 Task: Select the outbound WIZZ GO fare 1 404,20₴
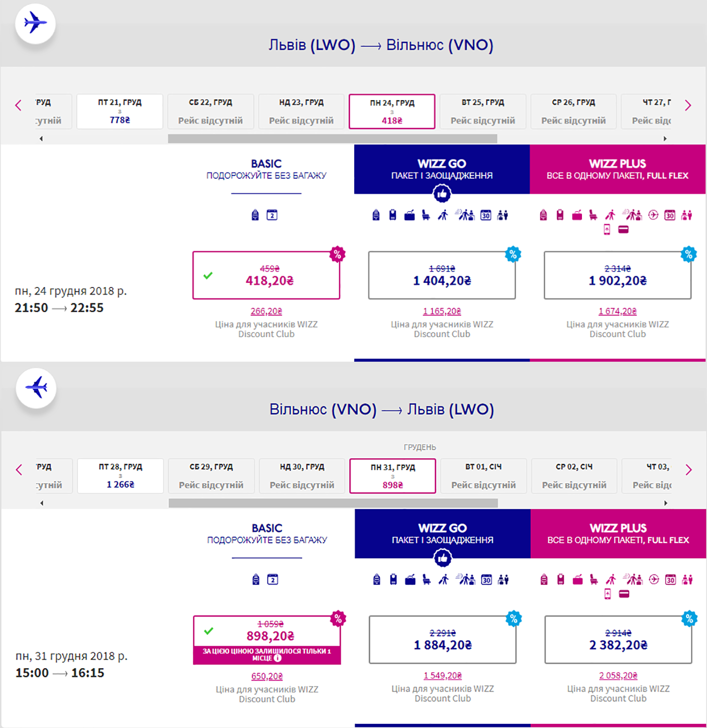pos(442,276)
